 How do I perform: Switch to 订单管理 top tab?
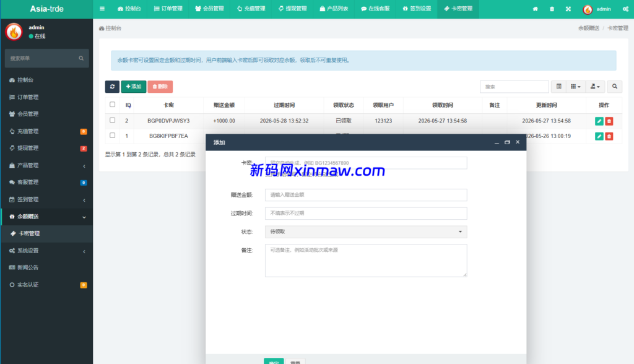click(168, 9)
